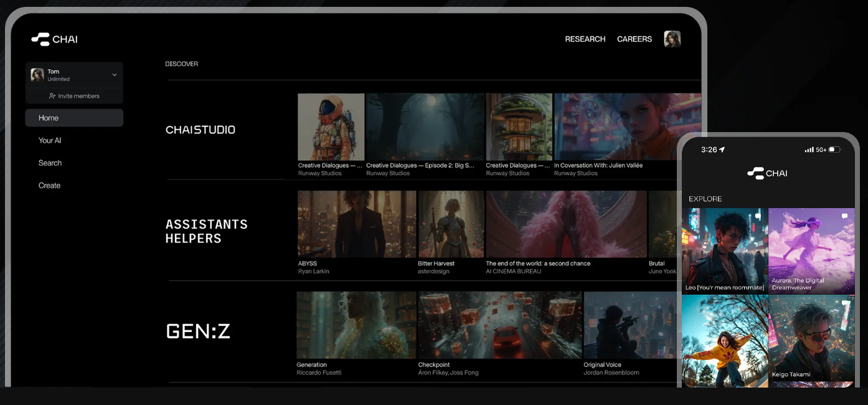Click the Invite members button

(x=74, y=96)
